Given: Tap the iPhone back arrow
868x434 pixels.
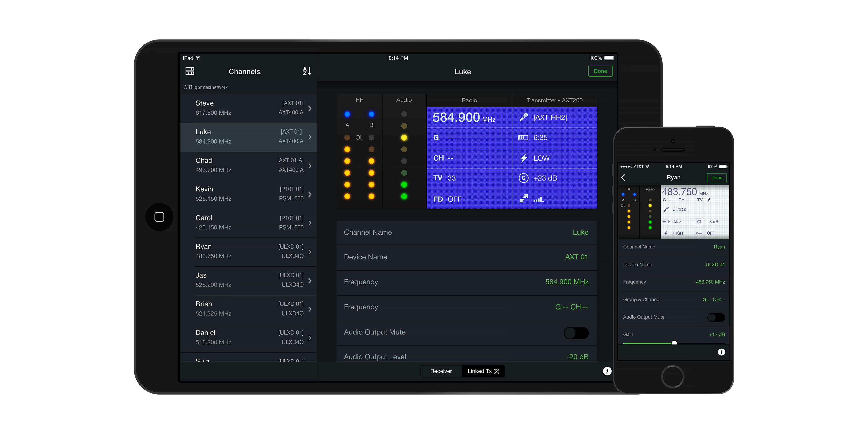Looking at the screenshot, I should (623, 178).
